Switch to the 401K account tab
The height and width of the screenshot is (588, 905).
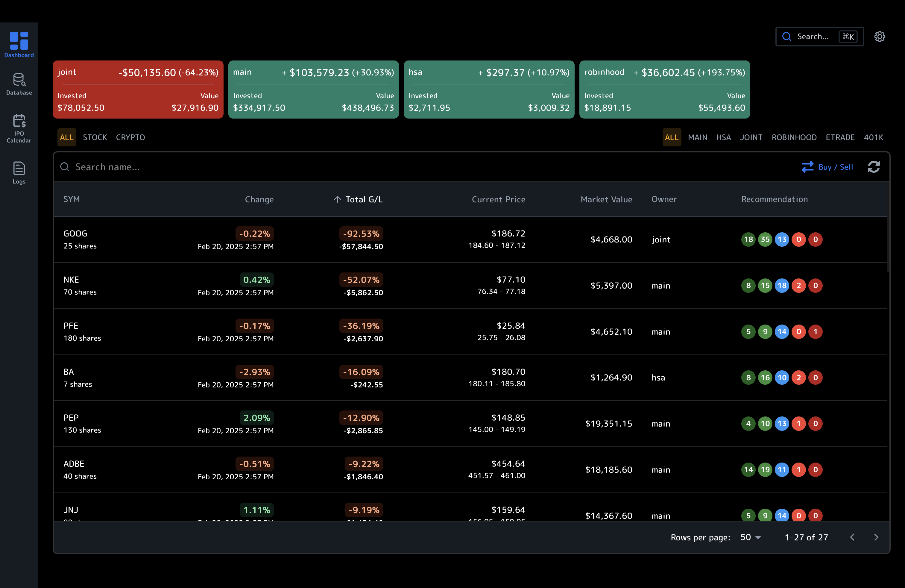click(874, 137)
